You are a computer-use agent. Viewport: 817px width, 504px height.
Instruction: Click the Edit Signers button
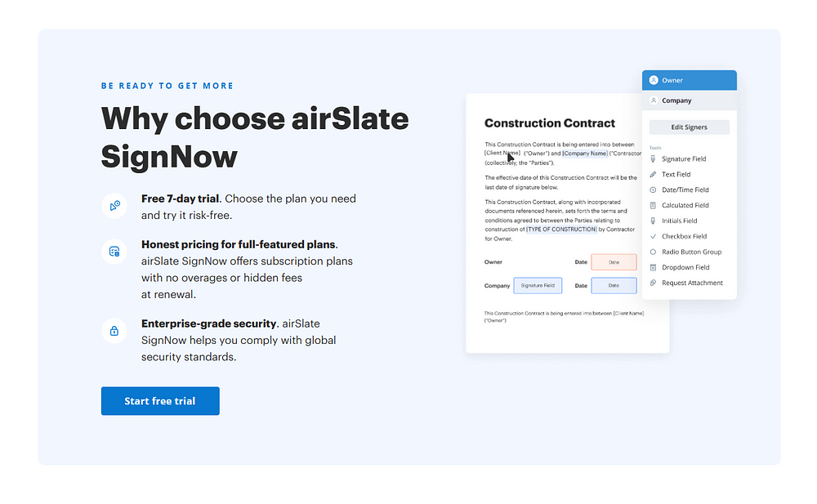[689, 127]
